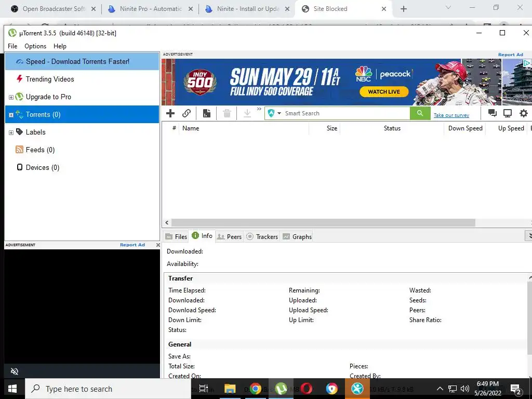Click the volume speaker tray icon
The height and width of the screenshot is (399, 532).
(x=465, y=389)
